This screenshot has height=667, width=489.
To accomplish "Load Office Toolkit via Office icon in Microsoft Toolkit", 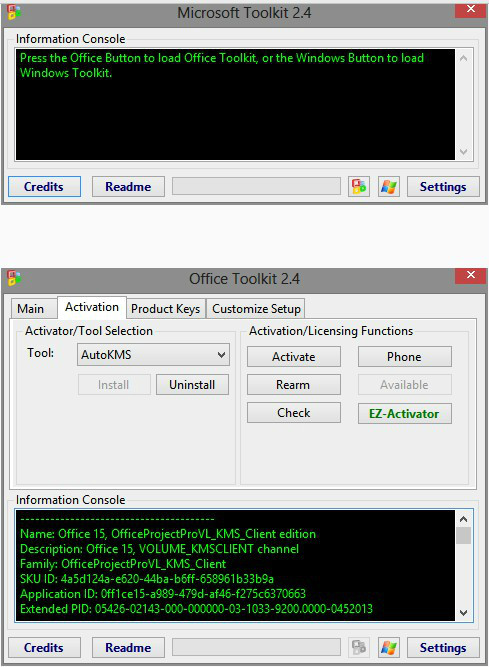I will coord(359,187).
